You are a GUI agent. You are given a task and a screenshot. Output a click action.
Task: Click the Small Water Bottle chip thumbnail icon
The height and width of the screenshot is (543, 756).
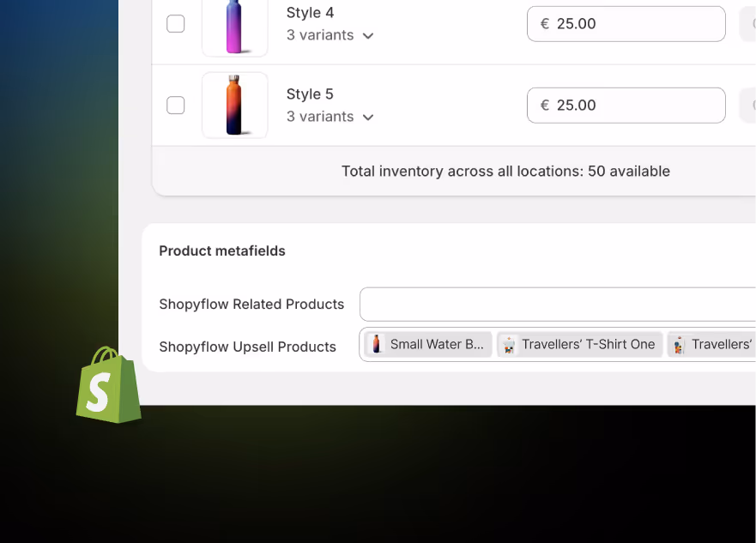point(378,344)
